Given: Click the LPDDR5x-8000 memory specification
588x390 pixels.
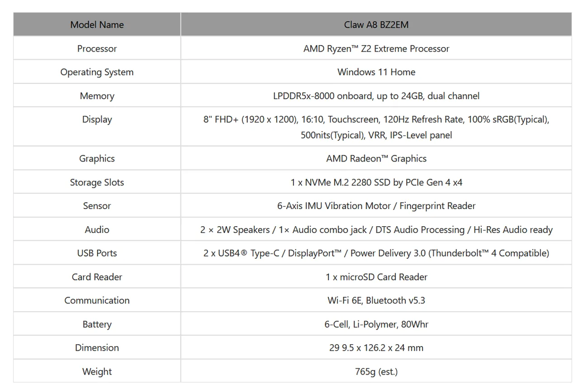Looking at the screenshot, I should 376,96.
